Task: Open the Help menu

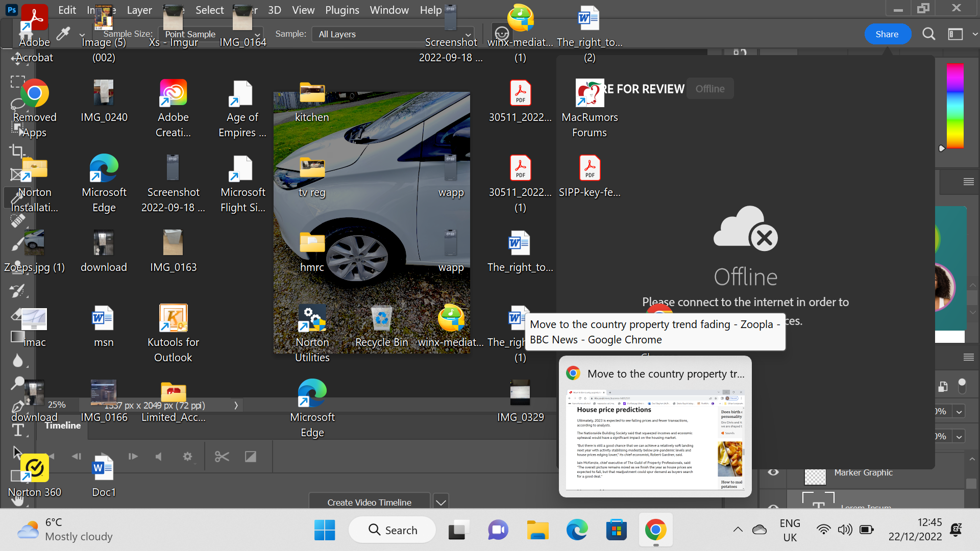Action: (x=431, y=10)
